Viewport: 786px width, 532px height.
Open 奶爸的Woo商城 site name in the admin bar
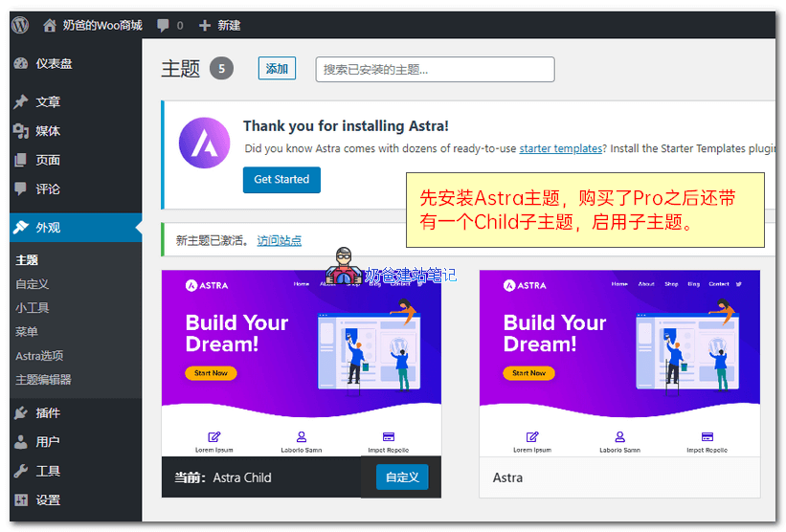102,25
